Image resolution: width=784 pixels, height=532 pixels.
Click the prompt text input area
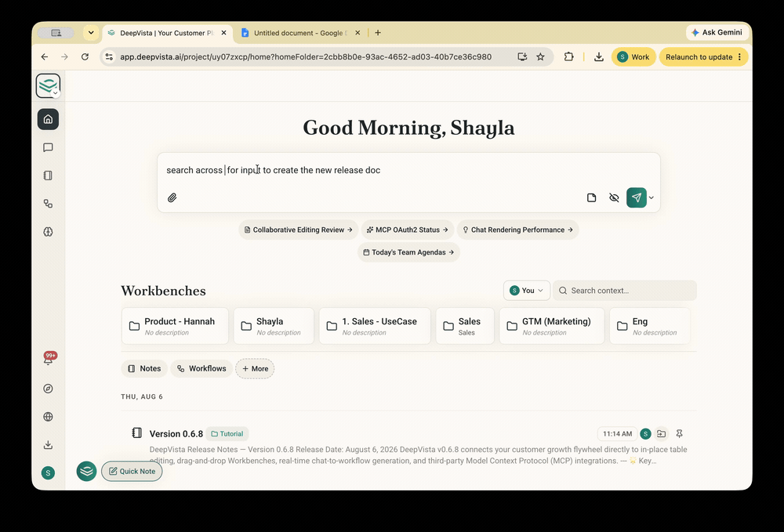pos(408,170)
